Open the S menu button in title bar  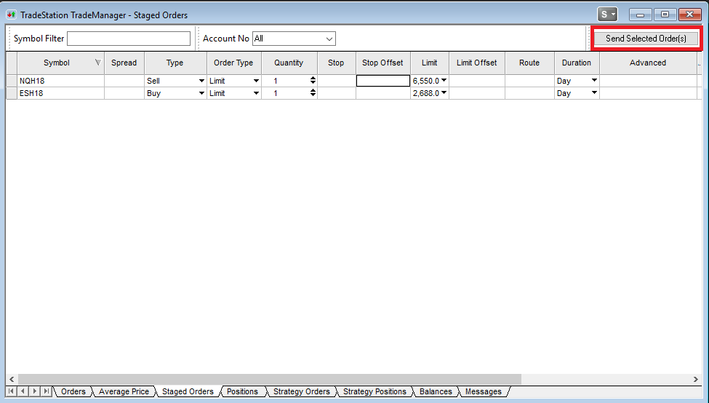pos(607,14)
